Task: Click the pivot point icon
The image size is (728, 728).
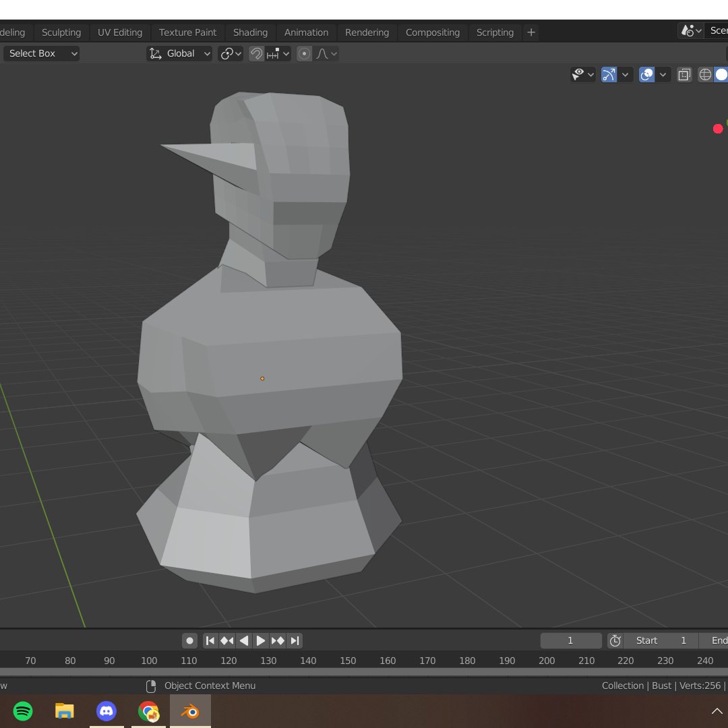Action: [226, 53]
